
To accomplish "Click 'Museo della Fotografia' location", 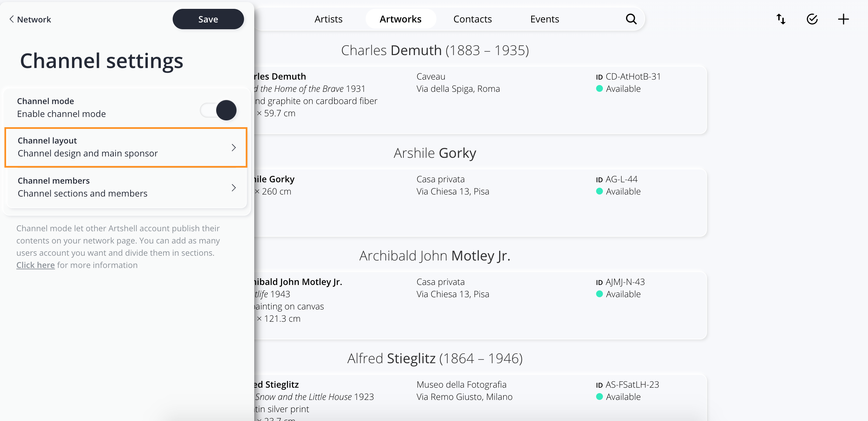I will point(461,385).
